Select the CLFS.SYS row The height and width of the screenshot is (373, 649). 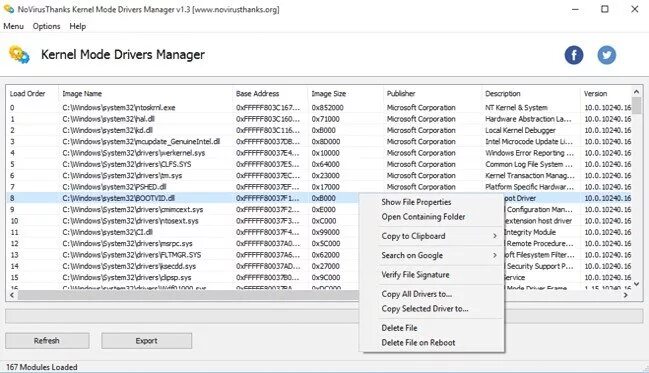(319, 164)
